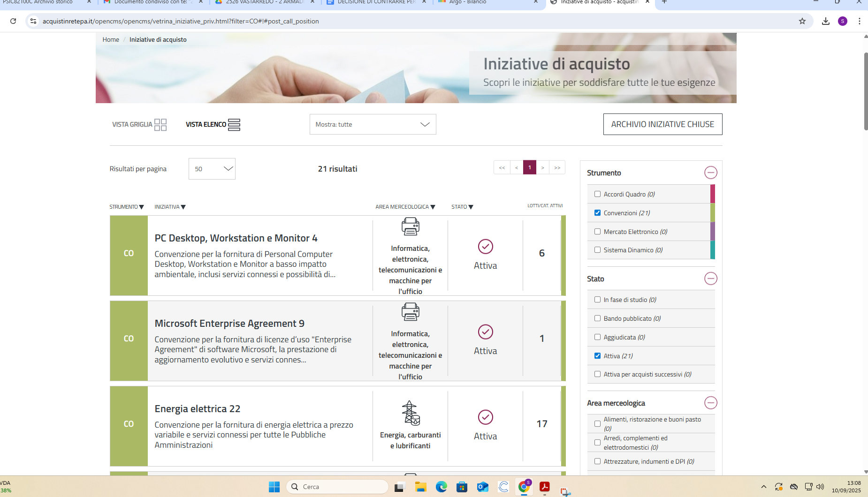Enable the Accordi Quadro checkbox
Viewport: 868px width, 497px height.
click(597, 194)
